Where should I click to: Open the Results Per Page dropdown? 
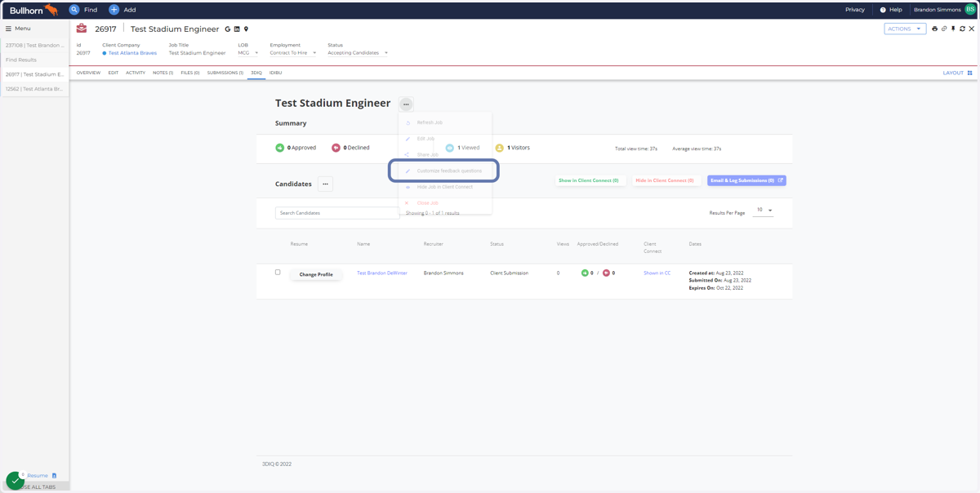point(764,211)
